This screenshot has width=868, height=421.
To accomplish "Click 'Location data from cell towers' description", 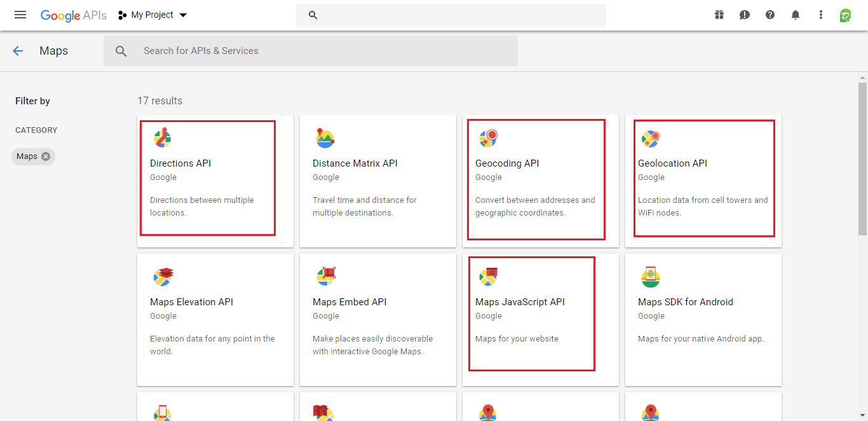I will pyautogui.click(x=703, y=207).
